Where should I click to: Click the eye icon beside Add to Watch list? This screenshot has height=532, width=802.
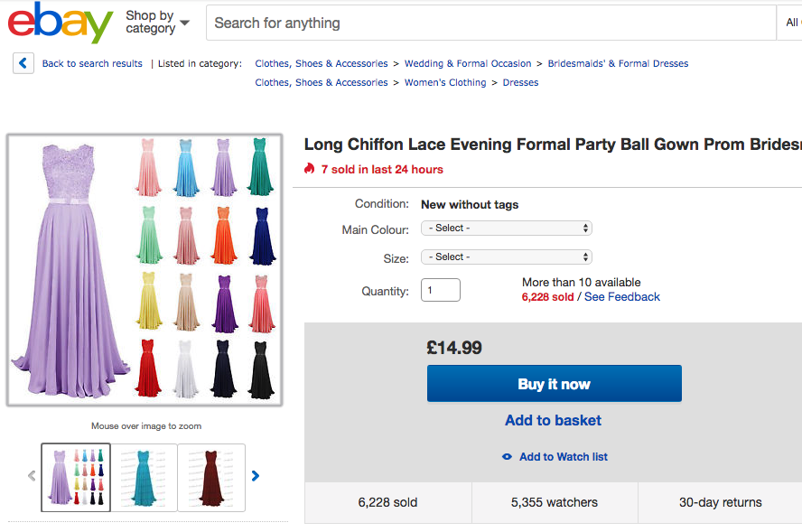[507, 457]
